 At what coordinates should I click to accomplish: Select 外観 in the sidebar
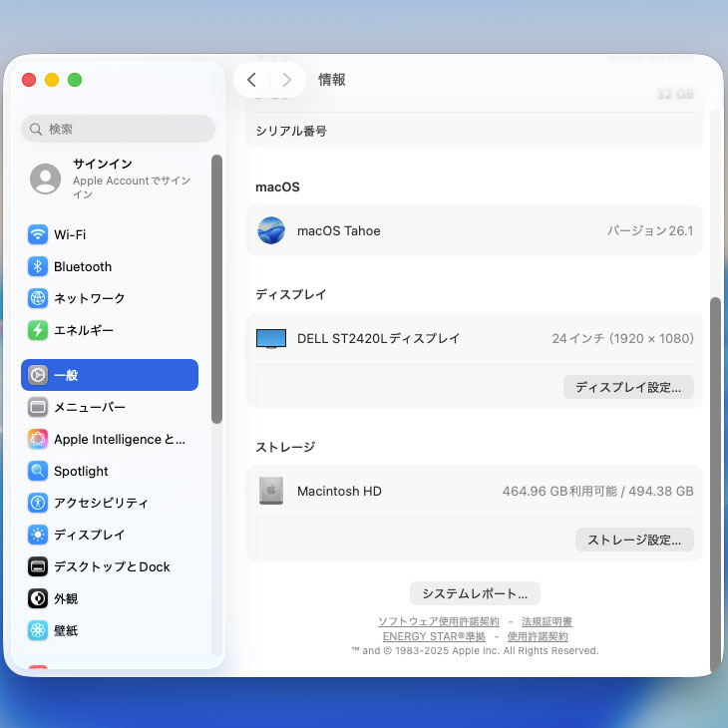[x=110, y=598]
